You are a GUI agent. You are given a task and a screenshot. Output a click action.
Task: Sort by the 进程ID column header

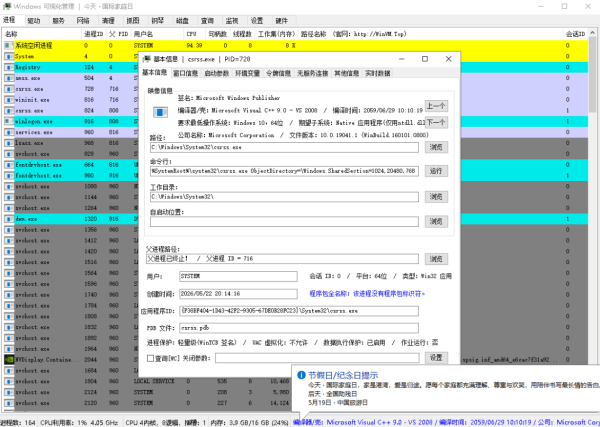point(93,34)
